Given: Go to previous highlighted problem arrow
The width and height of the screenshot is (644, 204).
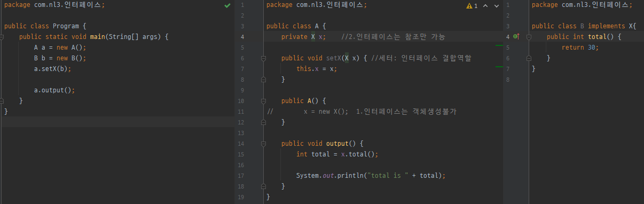Looking at the screenshot, I should pos(485,6).
